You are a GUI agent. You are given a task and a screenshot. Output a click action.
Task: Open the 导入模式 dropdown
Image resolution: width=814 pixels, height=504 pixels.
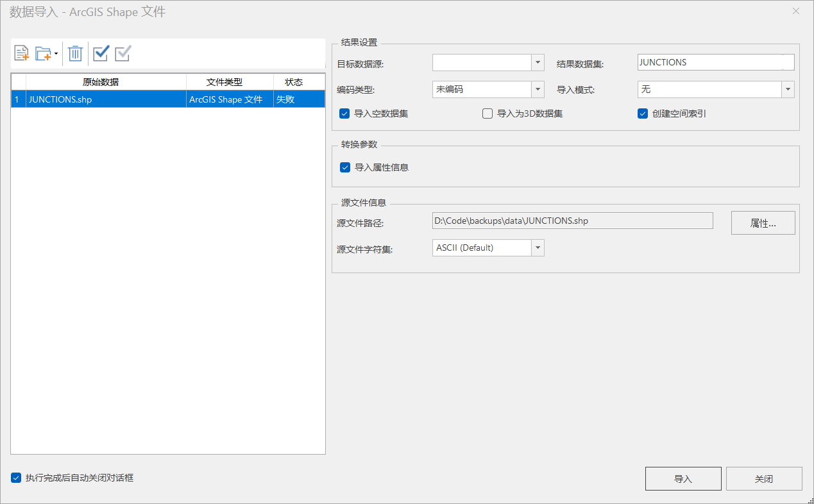(788, 89)
